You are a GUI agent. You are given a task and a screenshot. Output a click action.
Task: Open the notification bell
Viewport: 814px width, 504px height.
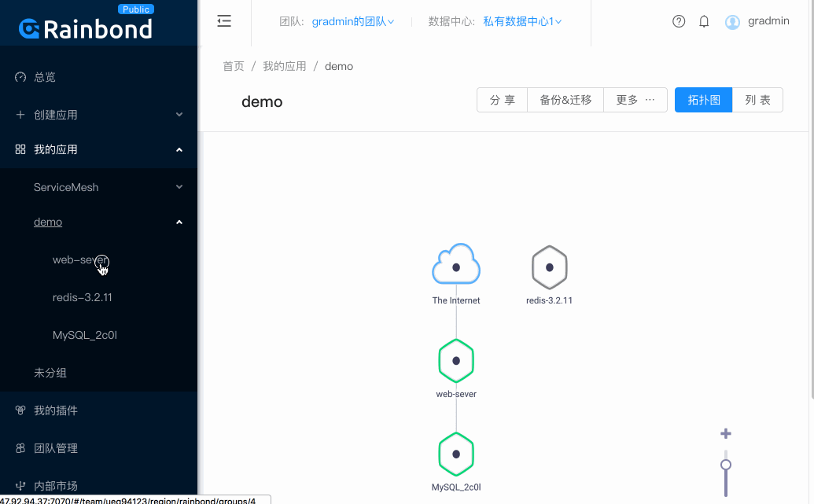[704, 21]
